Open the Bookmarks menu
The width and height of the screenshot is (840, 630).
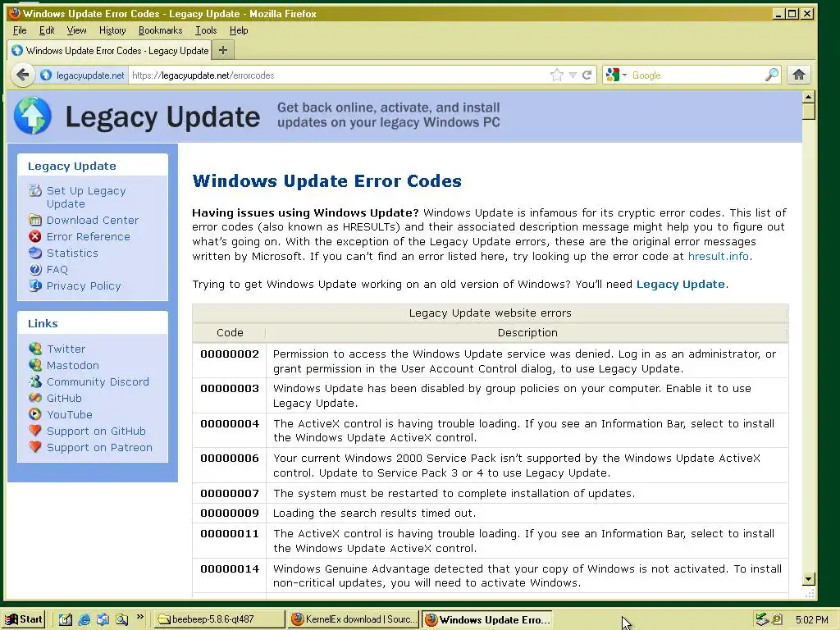[160, 30]
